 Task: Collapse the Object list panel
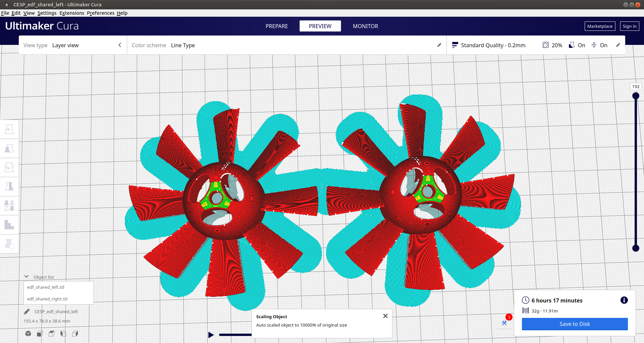click(26, 277)
